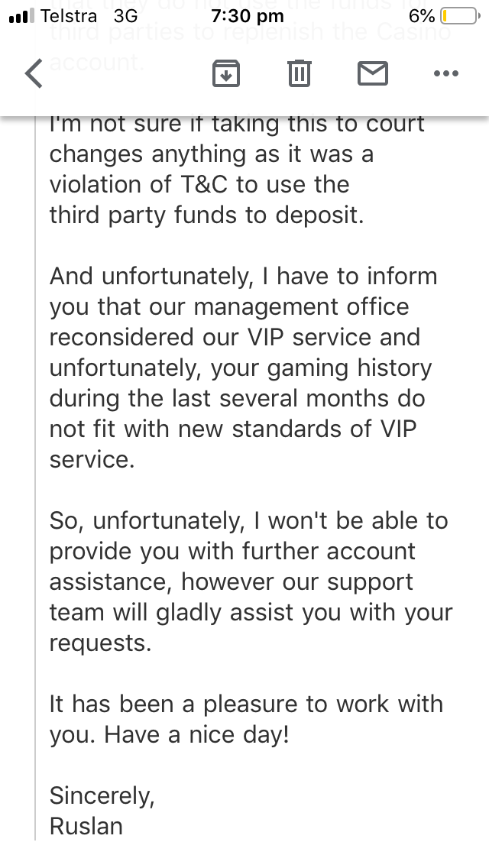Go back using the left chevron arrow
Viewport: 489px width, 868px height.
coord(34,73)
